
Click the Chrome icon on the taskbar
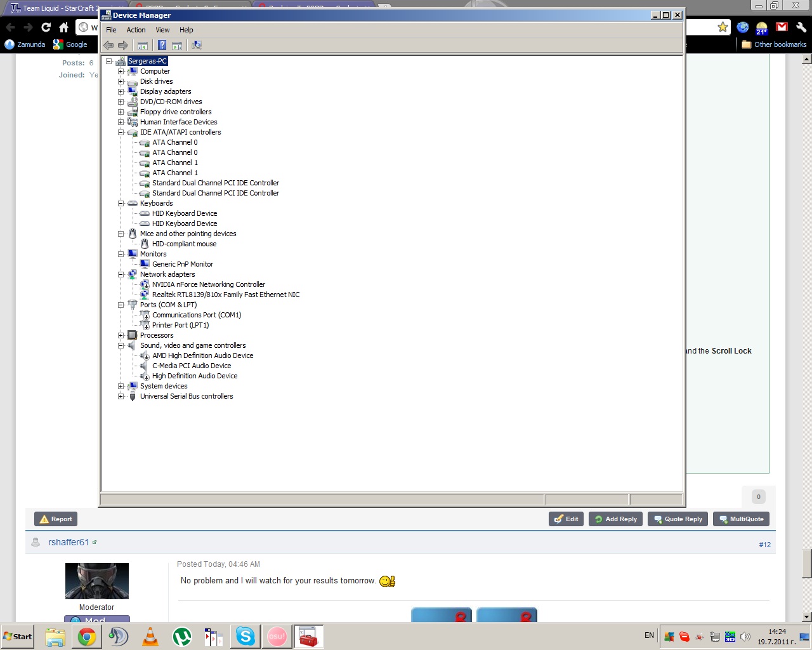pyautogui.click(x=87, y=636)
